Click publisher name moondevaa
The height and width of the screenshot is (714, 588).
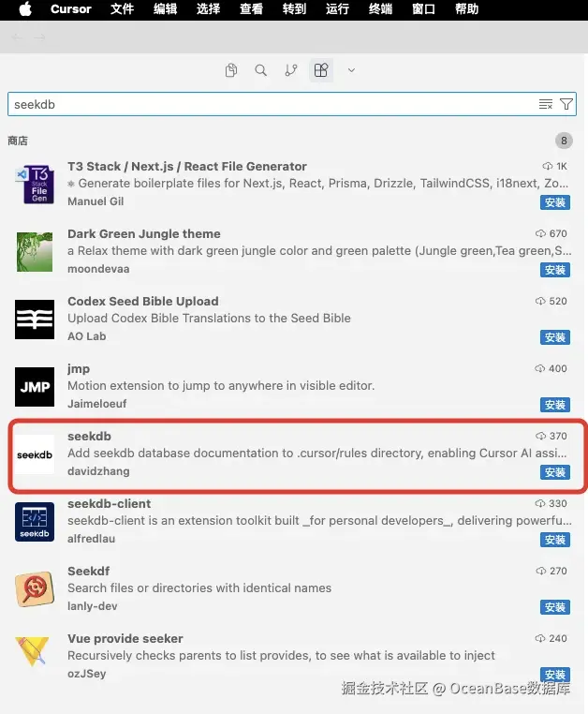click(98, 269)
